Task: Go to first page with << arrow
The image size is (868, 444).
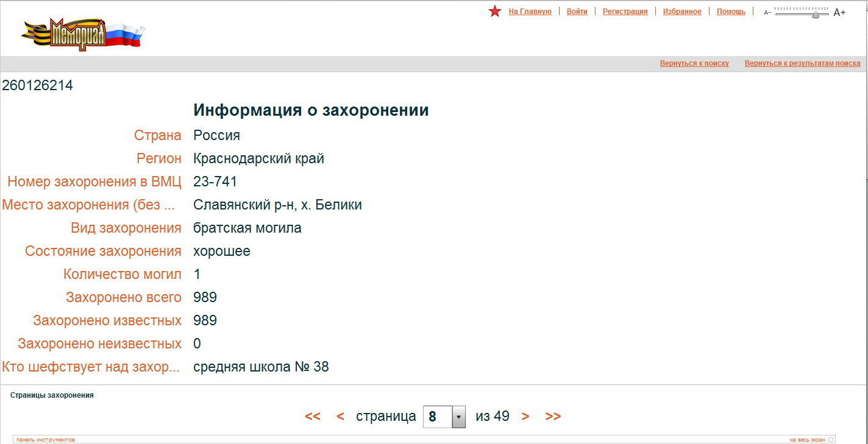Action: tap(313, 417)
